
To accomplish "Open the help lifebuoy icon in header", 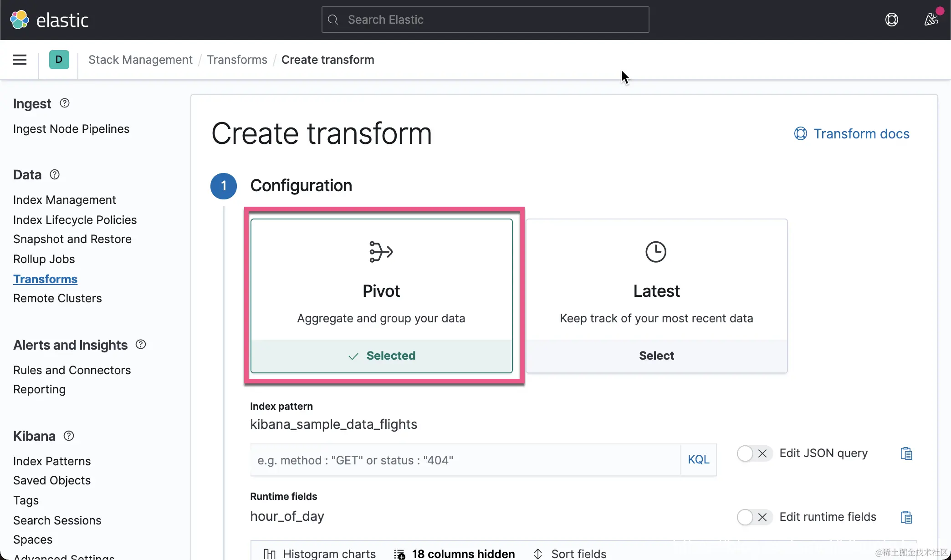I will click(891, 20).
